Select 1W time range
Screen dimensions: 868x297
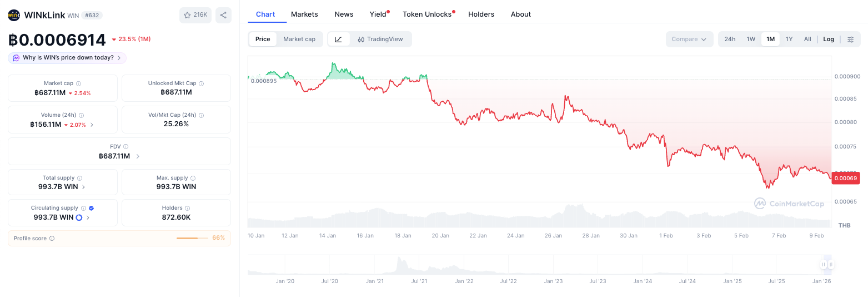(751, 39)
